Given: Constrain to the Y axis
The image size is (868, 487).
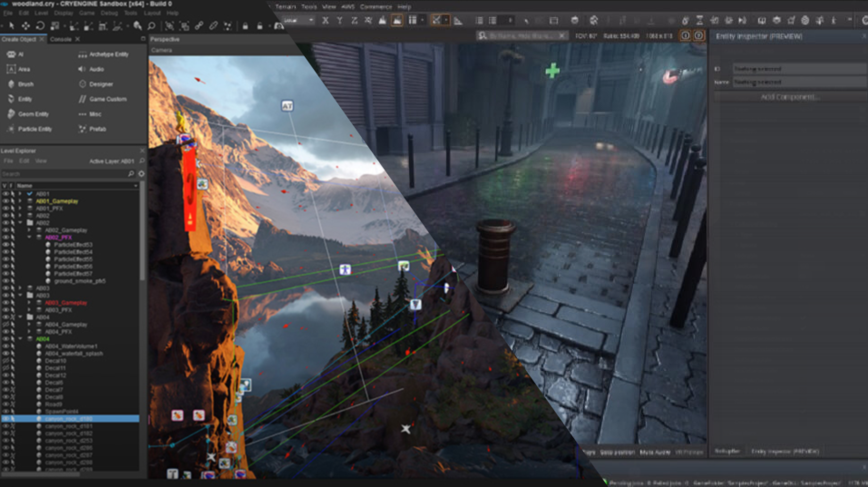Looking at the screenshot, I should click(x=340, y=20).
